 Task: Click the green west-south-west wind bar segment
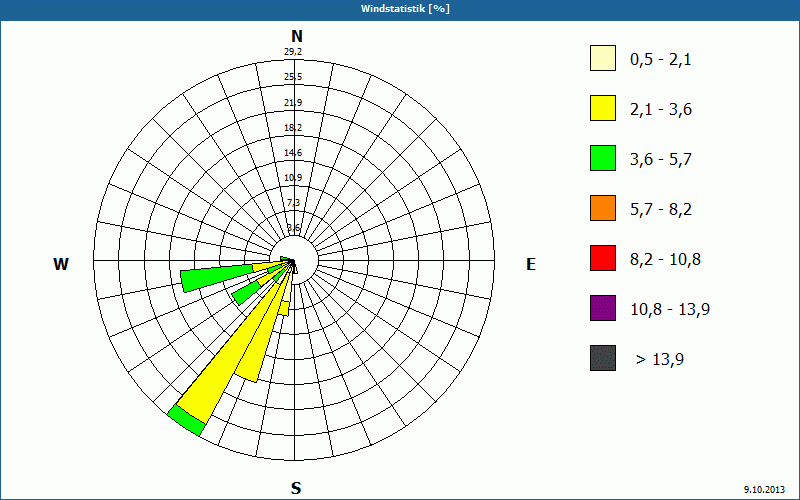[217, 279]
